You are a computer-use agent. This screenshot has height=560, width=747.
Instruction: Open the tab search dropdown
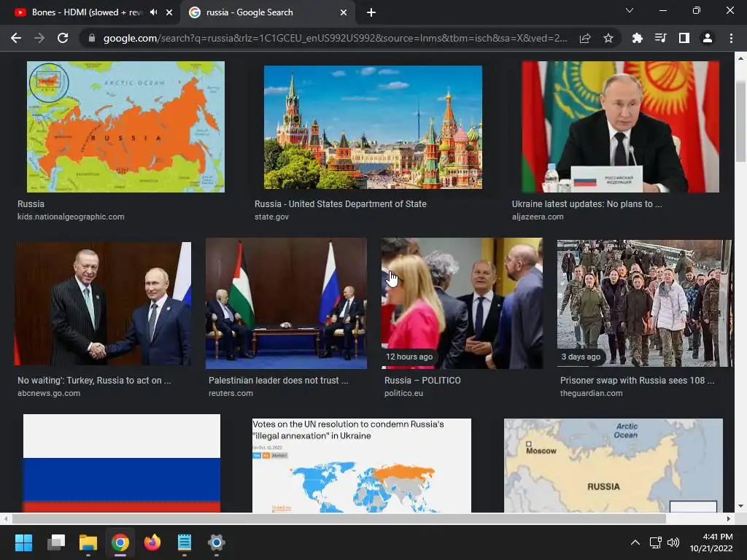(x=630, y=10)
